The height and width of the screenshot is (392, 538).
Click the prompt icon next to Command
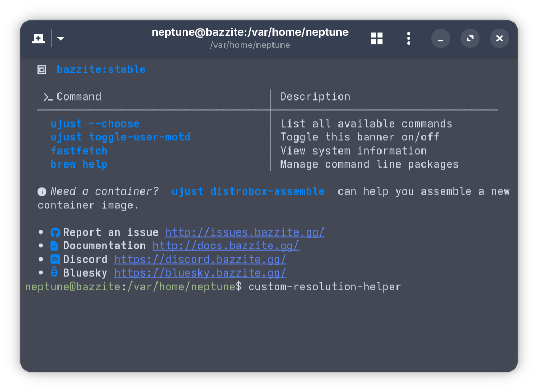pos(48,97)
